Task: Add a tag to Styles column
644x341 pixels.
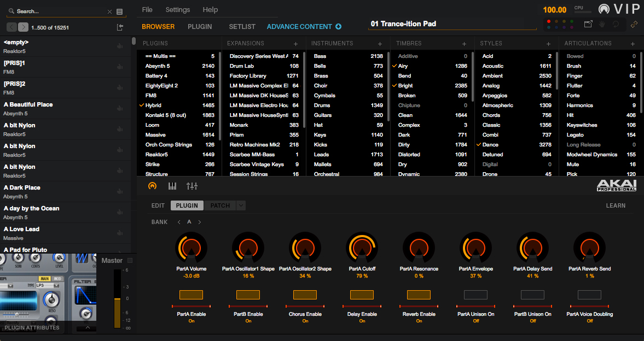Action: click(548, 44)
